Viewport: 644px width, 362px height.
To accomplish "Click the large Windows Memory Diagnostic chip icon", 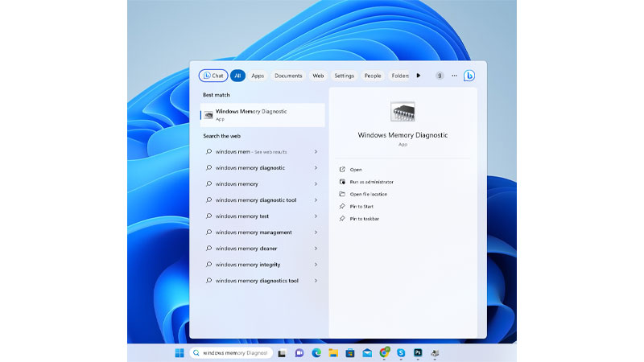I will (402, 111).
